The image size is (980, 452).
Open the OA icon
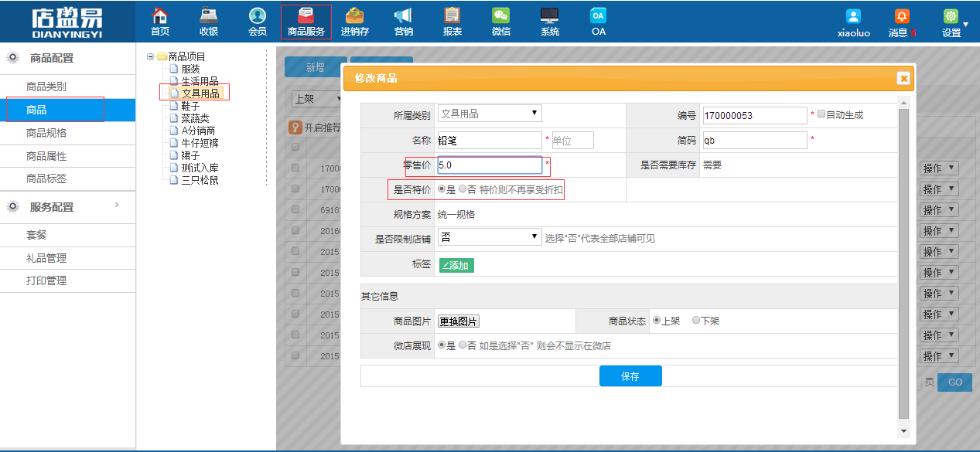[598, 15]
